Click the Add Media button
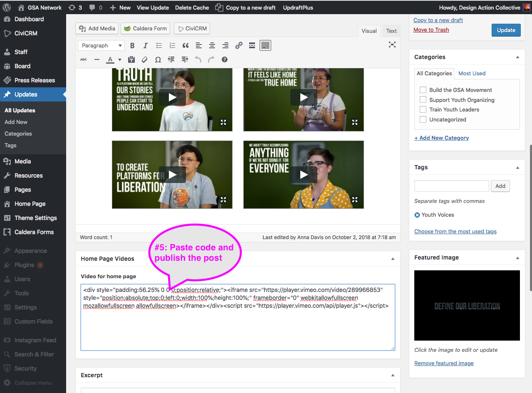This screenshot has height=393, width=532. 97,28
